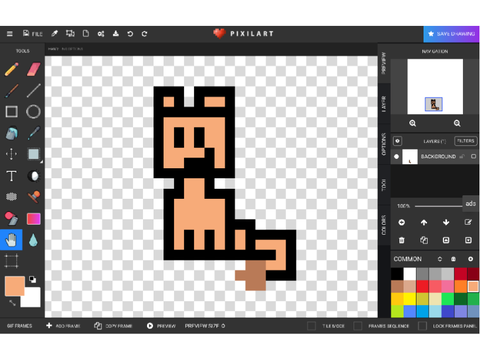Click the eyedropper icon in top toolbar
This screenshot has width=480, height=360.
coord(54,34)
